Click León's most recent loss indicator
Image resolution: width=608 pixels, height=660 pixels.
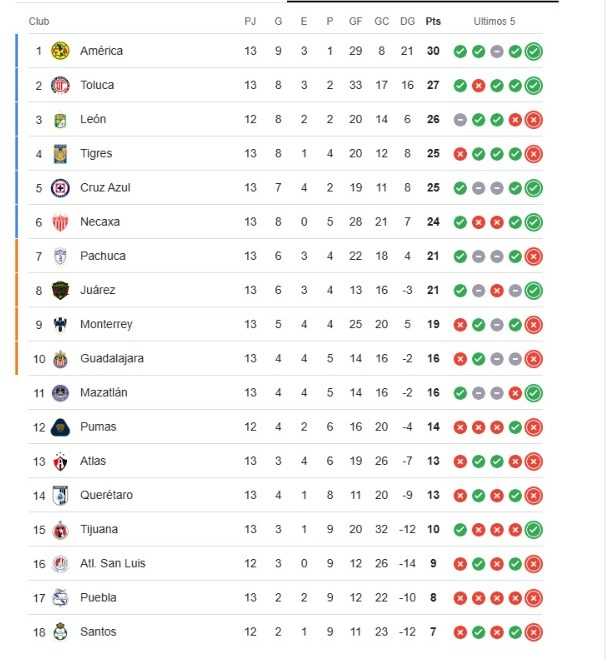click(533, 120)
